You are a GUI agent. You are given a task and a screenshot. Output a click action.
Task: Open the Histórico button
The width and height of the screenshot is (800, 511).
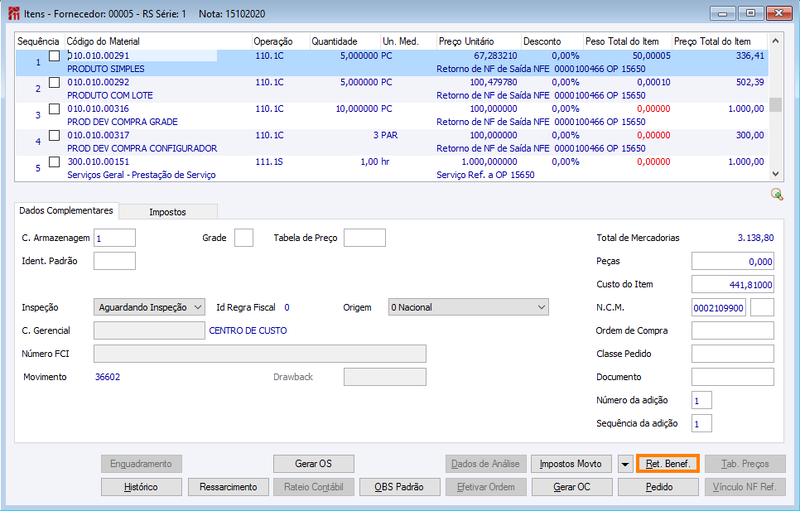(141, 487)
